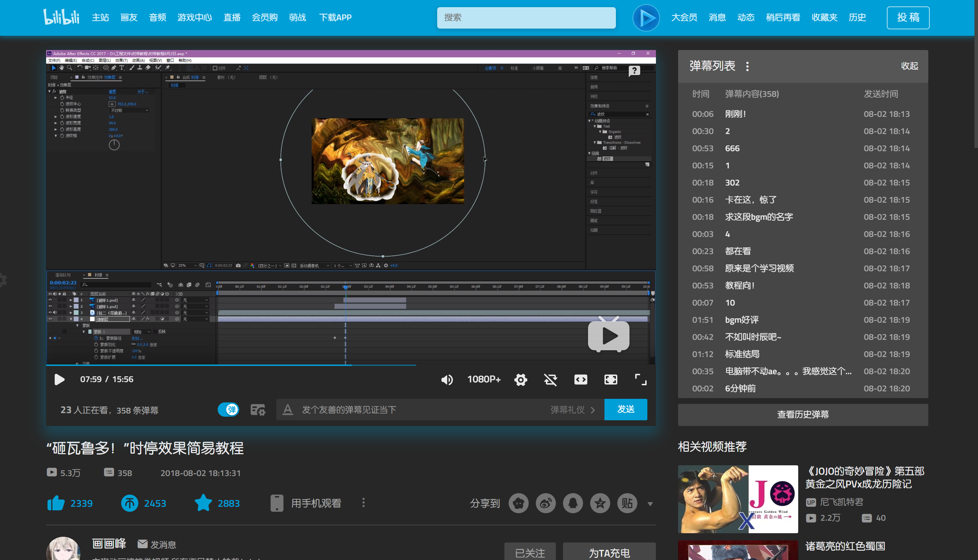Share to Weibo via its icon

pyautogui.click(x=545, y=503)
